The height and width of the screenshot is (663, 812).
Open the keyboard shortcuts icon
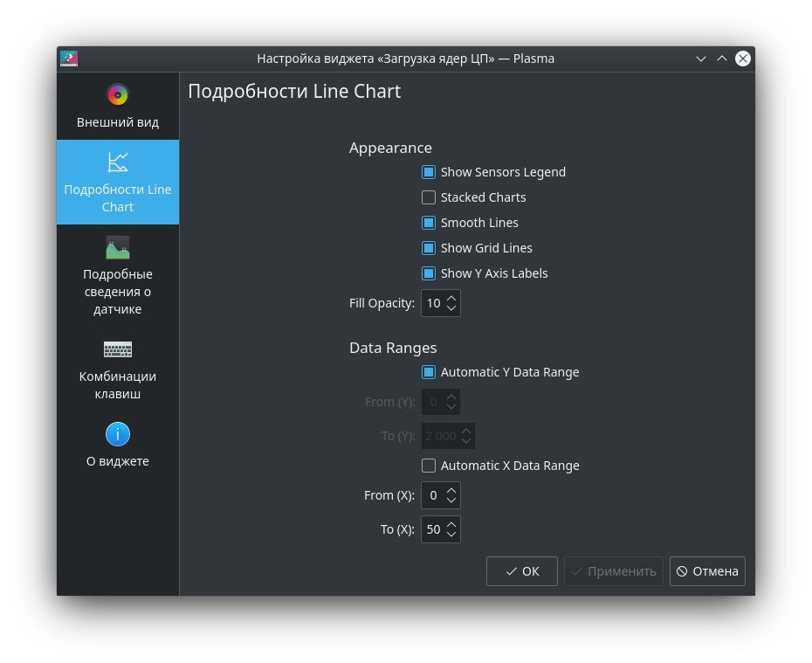118,349
